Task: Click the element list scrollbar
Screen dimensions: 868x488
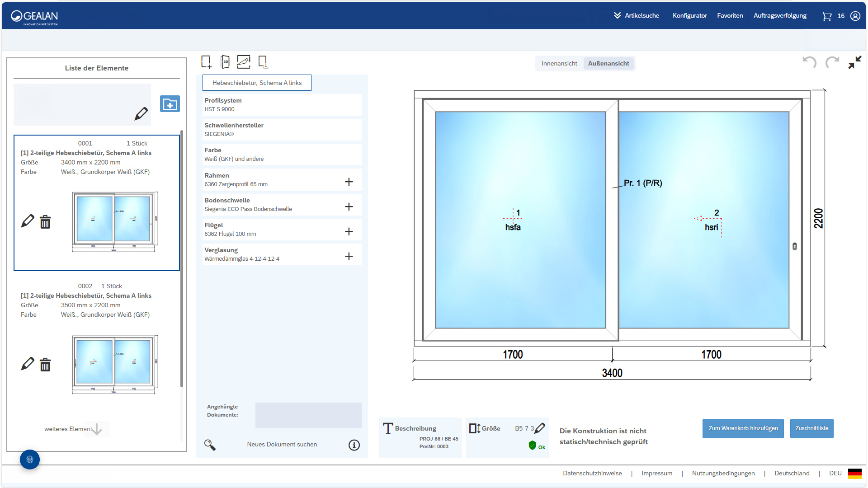Action: [x=182, y=258]
